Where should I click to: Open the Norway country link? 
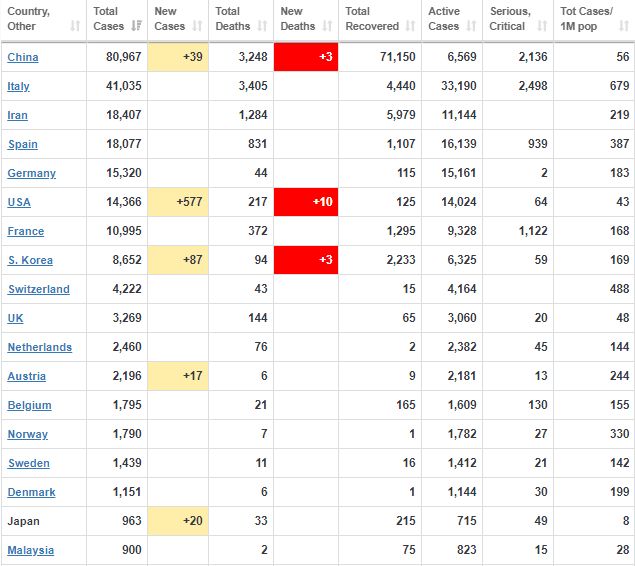[x=28, y=434]
